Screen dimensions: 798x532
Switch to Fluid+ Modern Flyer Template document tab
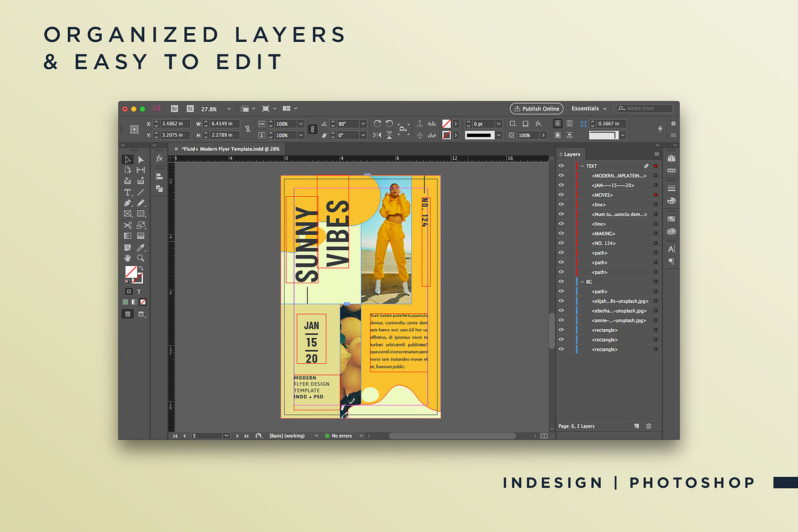(230, 149)
